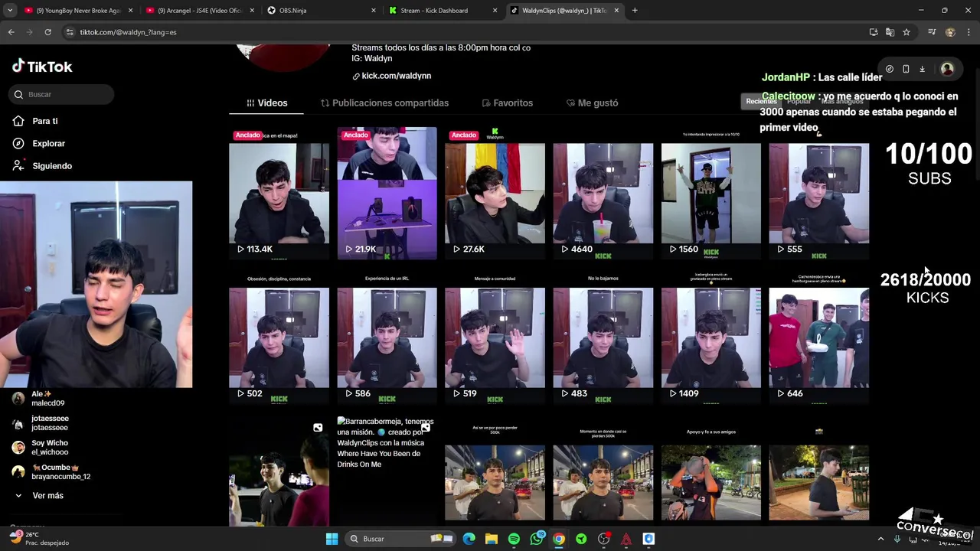Open 'Mensaje a comunidad' video
The height and width of the screenshot is (551, 980).
[x=495, y=337]
